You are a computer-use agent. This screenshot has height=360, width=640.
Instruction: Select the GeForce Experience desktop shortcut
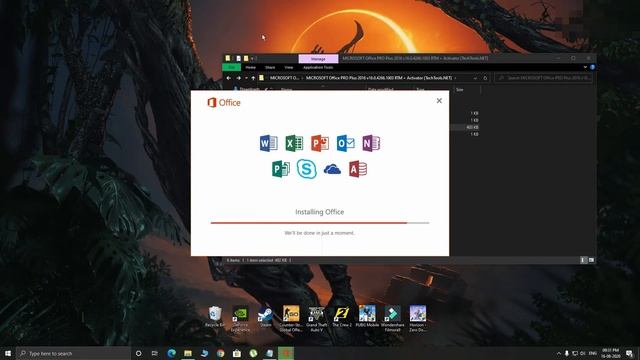(240, 318)
